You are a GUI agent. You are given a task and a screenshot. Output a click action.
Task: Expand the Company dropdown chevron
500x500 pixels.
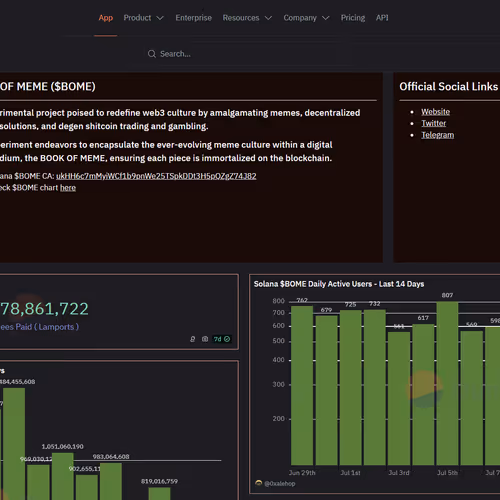click(326, 18)
